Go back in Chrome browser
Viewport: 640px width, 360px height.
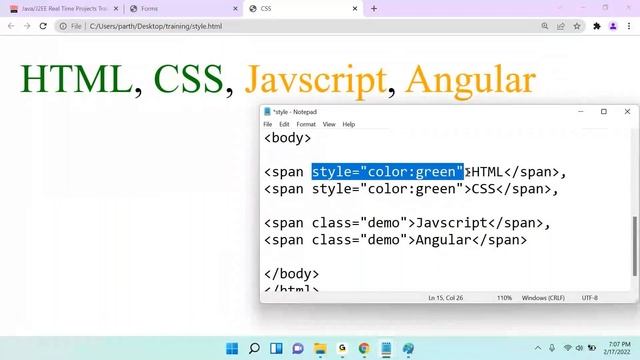click(11, 26)
